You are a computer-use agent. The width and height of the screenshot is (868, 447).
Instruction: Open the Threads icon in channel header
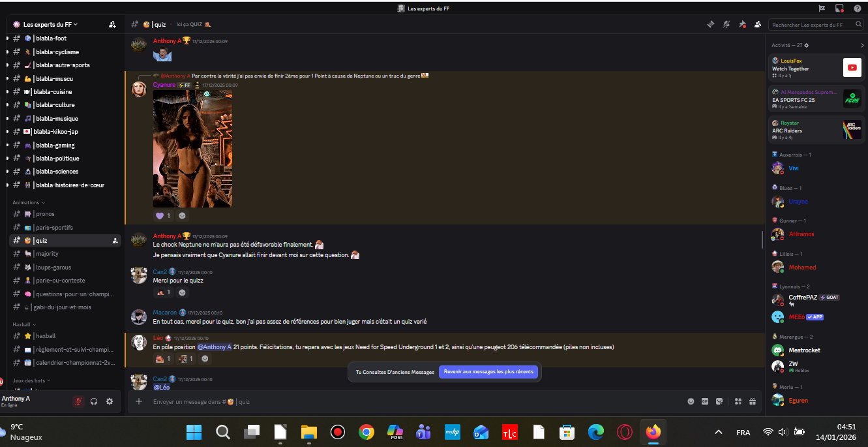pos(711,25)
